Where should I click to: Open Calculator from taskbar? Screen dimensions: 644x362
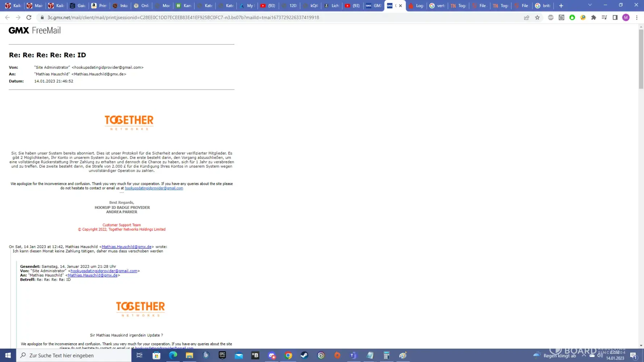(x=387, y=355)
